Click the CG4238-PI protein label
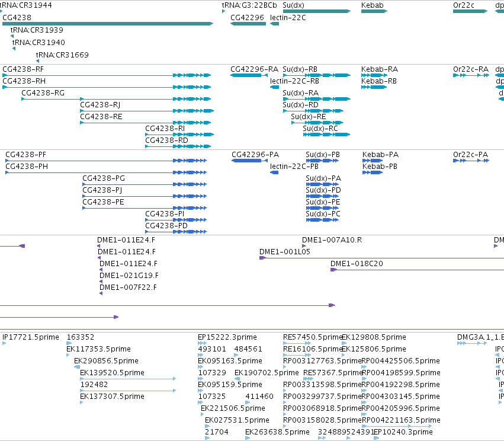Screen dimensions: 504x441 coord(165,214)
